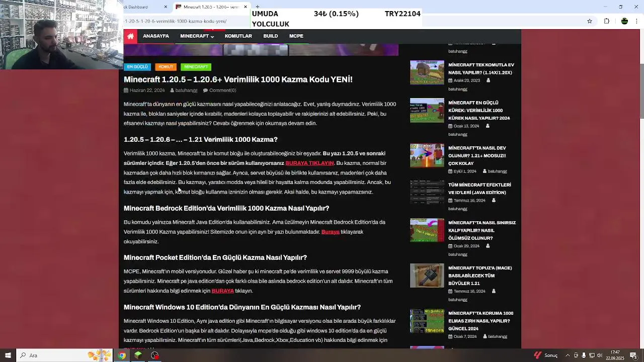Open the BUILD menu item
The width and height of the screenshot is (644, 362).
coord(270,36)
